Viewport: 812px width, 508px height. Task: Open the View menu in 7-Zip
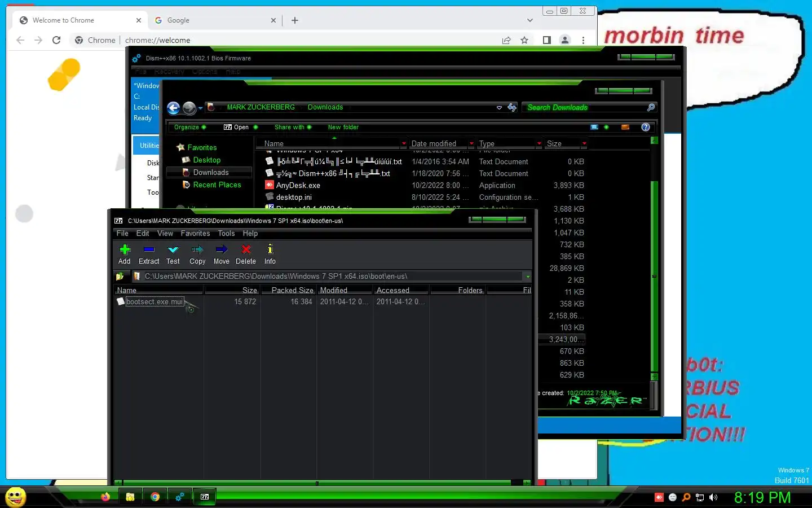(x=165, y=233)
